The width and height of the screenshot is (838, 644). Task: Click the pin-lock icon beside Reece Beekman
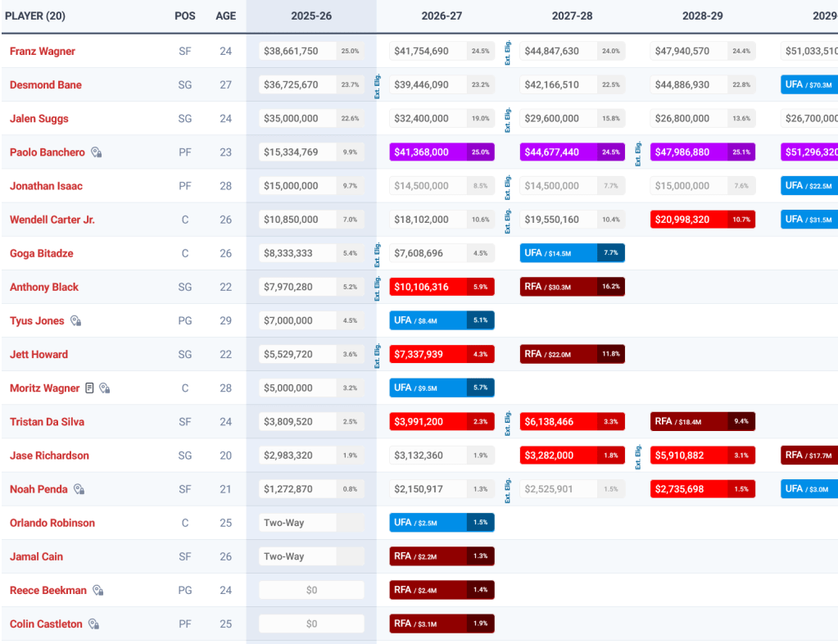97,590
